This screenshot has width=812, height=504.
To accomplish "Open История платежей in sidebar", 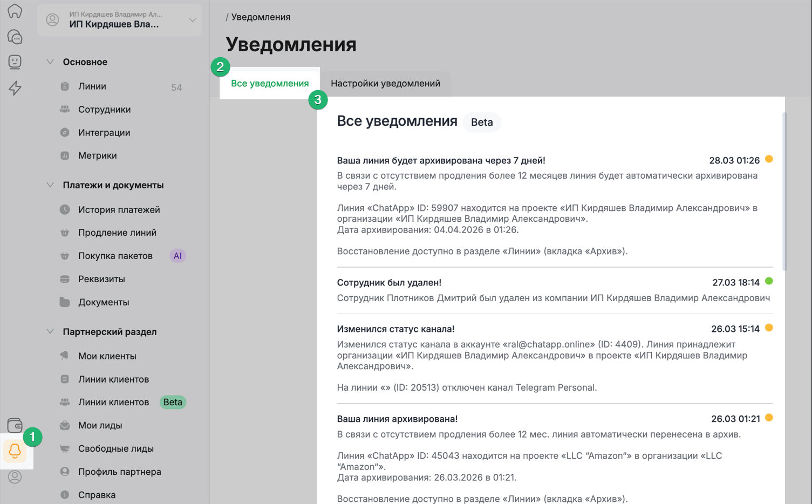I will click(x=119, y=210).
